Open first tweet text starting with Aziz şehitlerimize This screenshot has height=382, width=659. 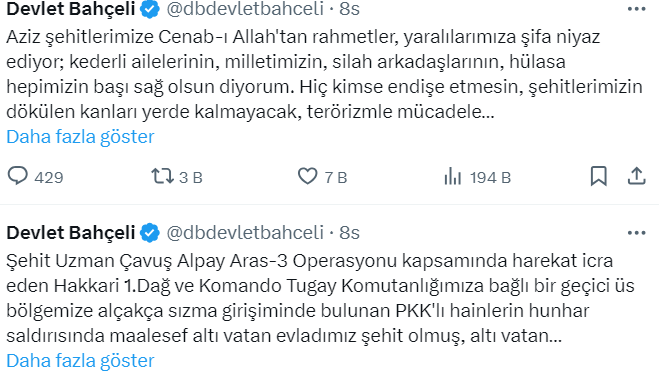tap(324, 74)
